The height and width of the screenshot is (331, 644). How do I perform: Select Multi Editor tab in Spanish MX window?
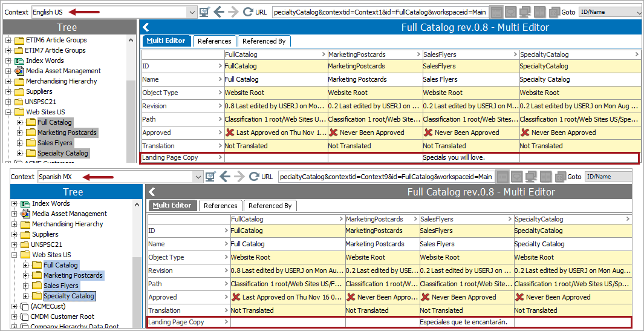click(173, 205)
